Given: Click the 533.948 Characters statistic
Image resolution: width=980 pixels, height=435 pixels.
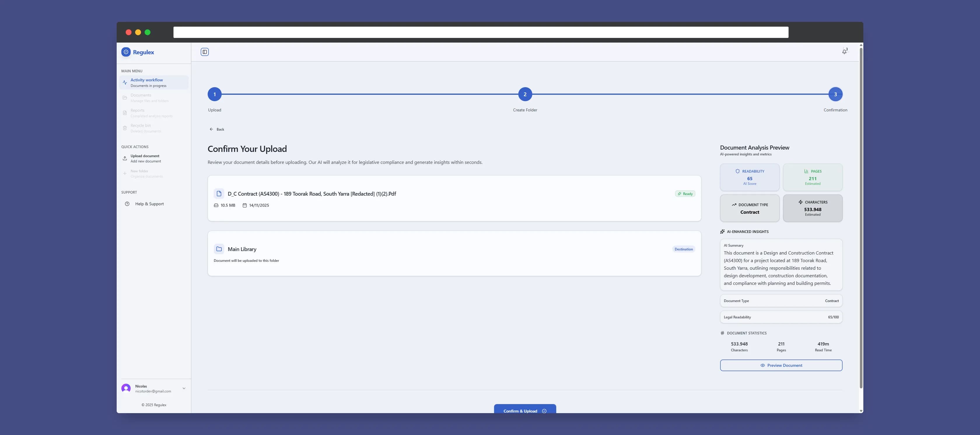Looking at the screenshot, I should pos(739,347).
